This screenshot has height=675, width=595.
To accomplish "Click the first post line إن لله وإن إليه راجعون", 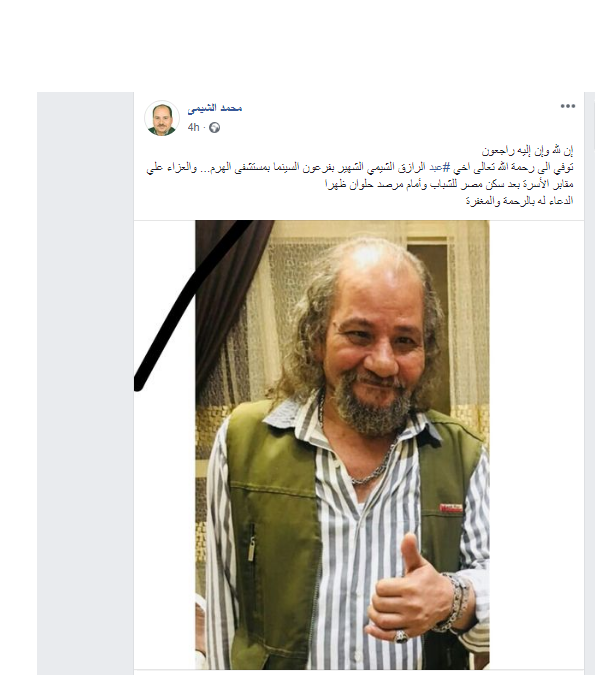I will [x=527, y=151].
